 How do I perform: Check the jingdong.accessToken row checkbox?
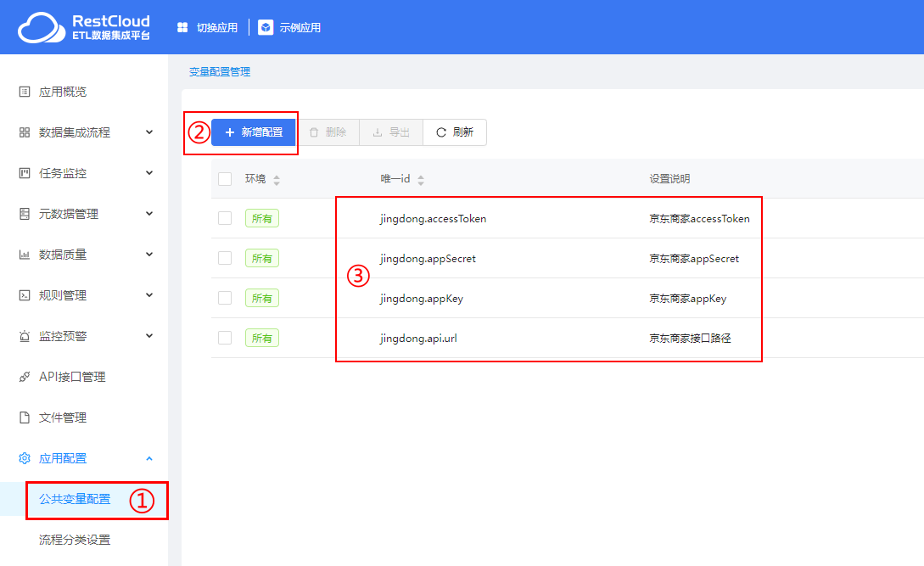(x=225, y=218)
